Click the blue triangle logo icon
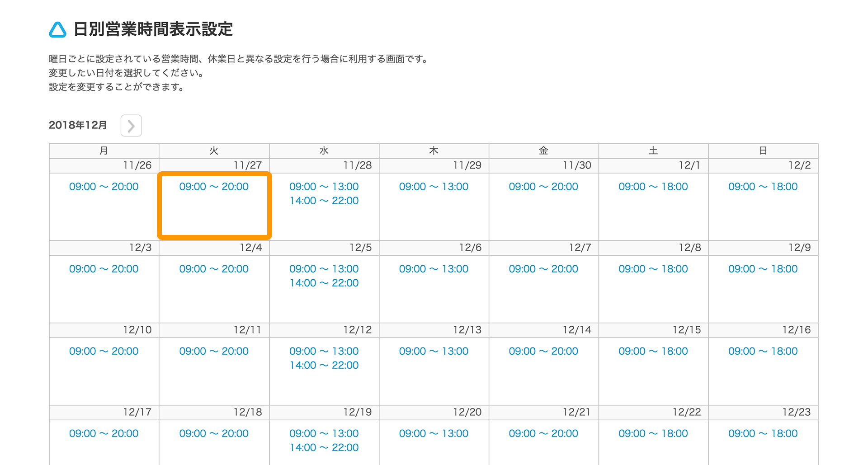Viewport: 868px width, 465px height. pyautogui.click(x=57, y=30)
